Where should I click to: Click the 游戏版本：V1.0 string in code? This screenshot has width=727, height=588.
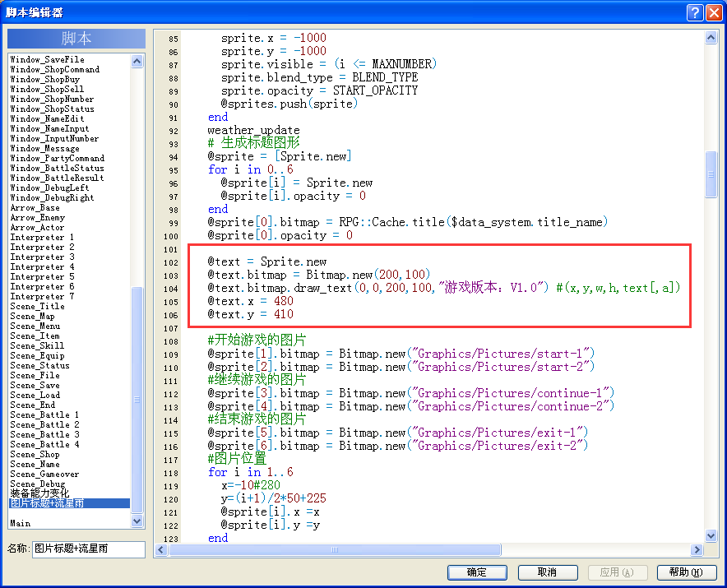(x=493, y=288)
